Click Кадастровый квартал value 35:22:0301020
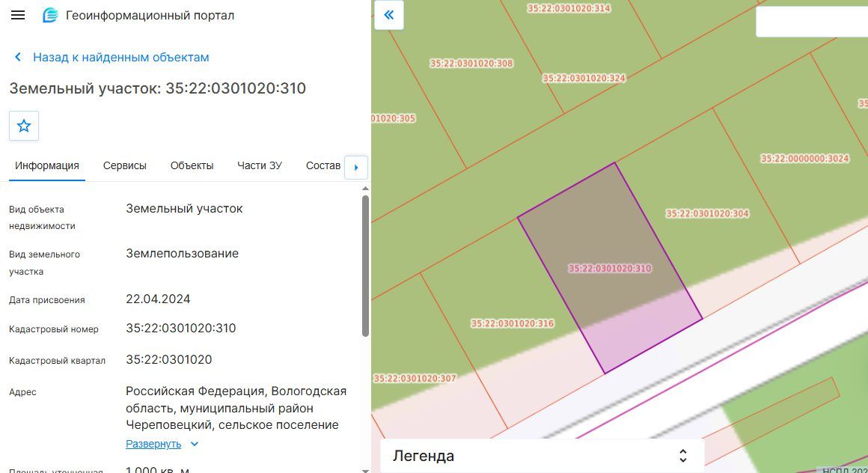868x473 pixels. (169, 359)
